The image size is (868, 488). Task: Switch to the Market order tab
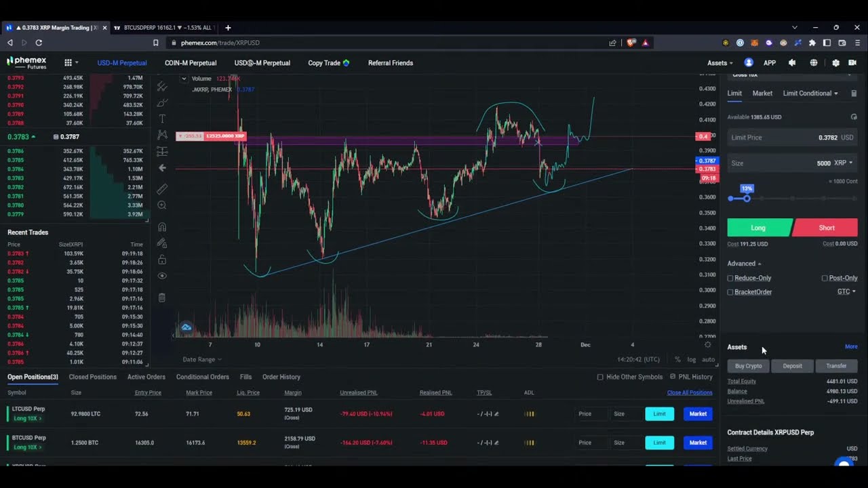pyautogui.click(x=762, y=94)
